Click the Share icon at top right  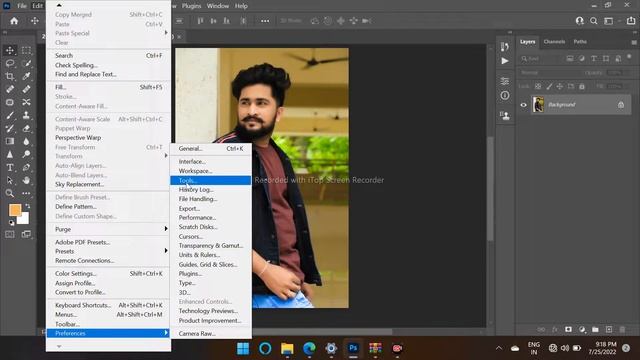pyautogui.click(x=631, y=21)
